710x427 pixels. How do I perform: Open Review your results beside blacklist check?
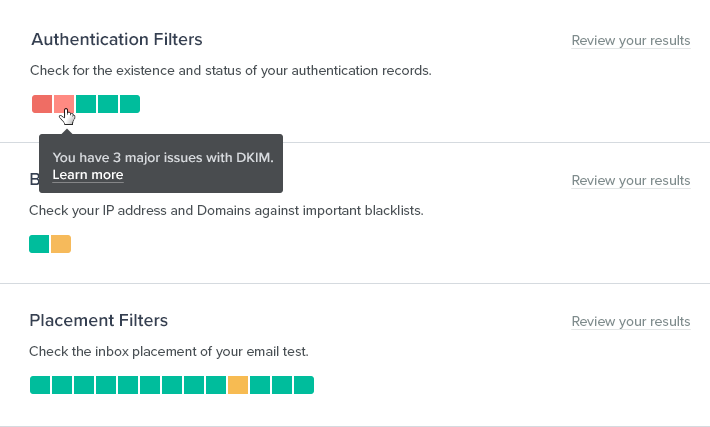click(630, 181)
